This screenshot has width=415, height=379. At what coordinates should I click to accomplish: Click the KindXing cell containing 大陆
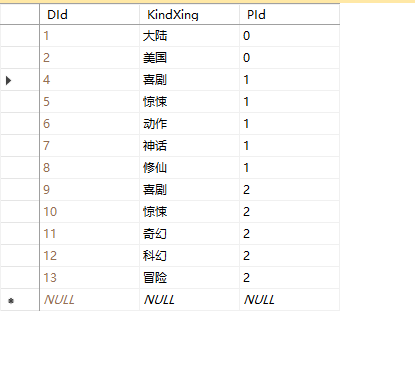coord(189,36)
